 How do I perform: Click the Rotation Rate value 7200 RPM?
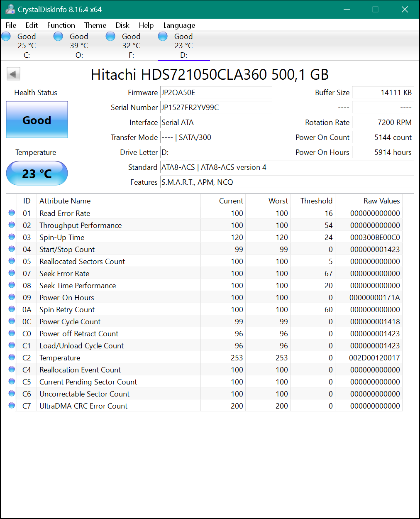[x=383, y=122]
